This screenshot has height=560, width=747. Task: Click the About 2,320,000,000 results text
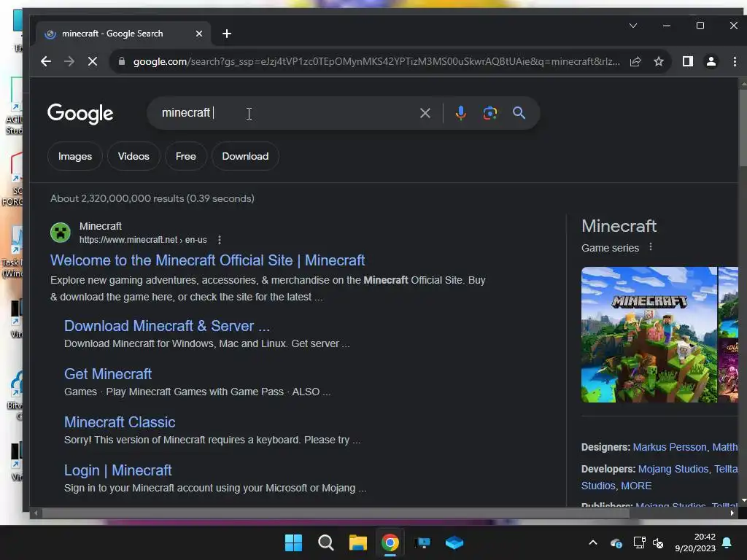pos(152,198)
